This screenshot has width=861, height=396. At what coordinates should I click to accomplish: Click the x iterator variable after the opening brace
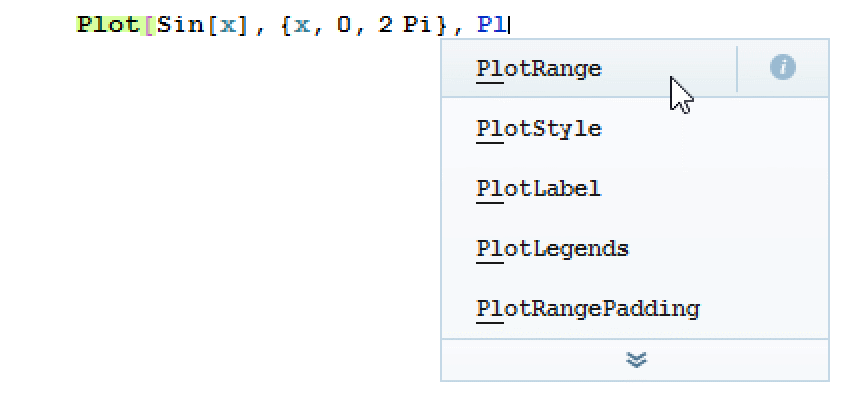(x=302, y=26)
